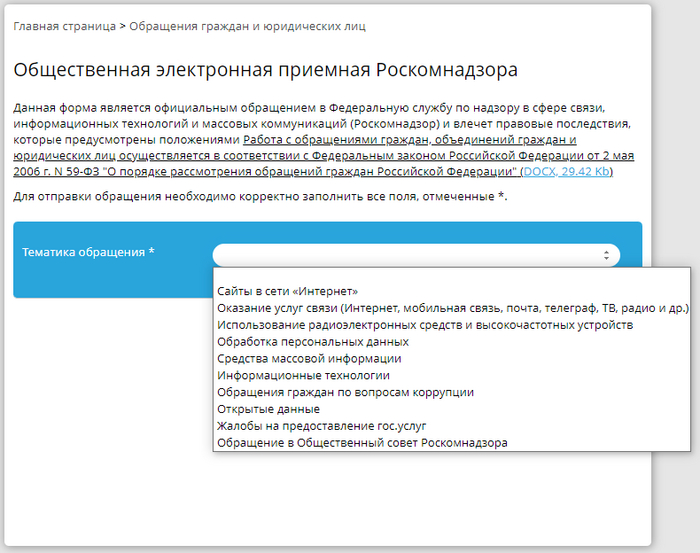Image resolution: width=700 pixels, height=553 pixels.
Task: Download the DOCX, 29.42 Kb file link
Action: (x=567, y=172)
